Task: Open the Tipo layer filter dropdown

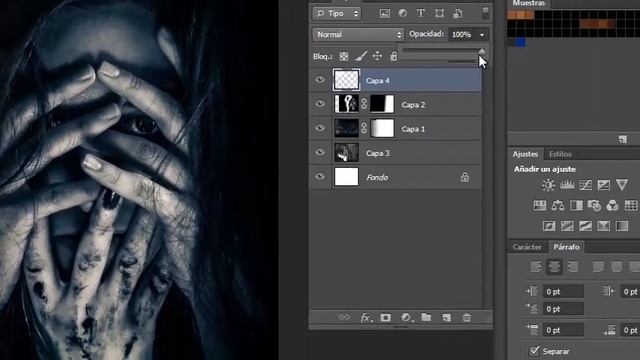Action: point(337,13)
